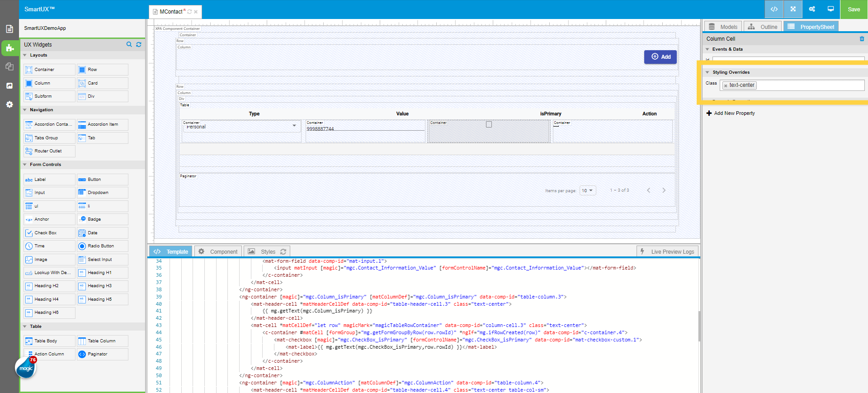The width and height of the screenshot is (868, 393).
Task: Open the desktop preview monitor icon
Action: 830,9
